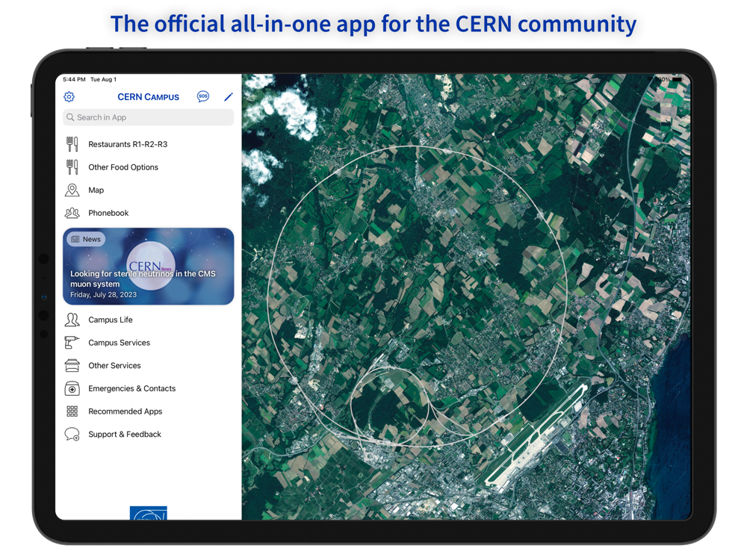Click the Emergencies & Contacts medical kit icon

click(x=72, y=388)
